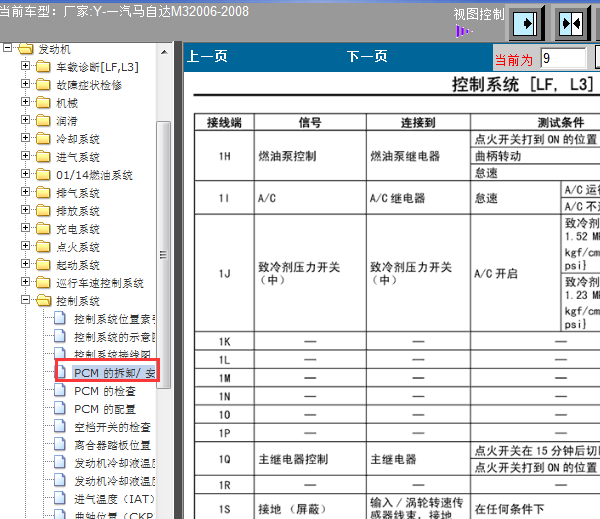Go to next page via 下一页
The height and width of the screenshot is (519, 600).
click(367, 57)
